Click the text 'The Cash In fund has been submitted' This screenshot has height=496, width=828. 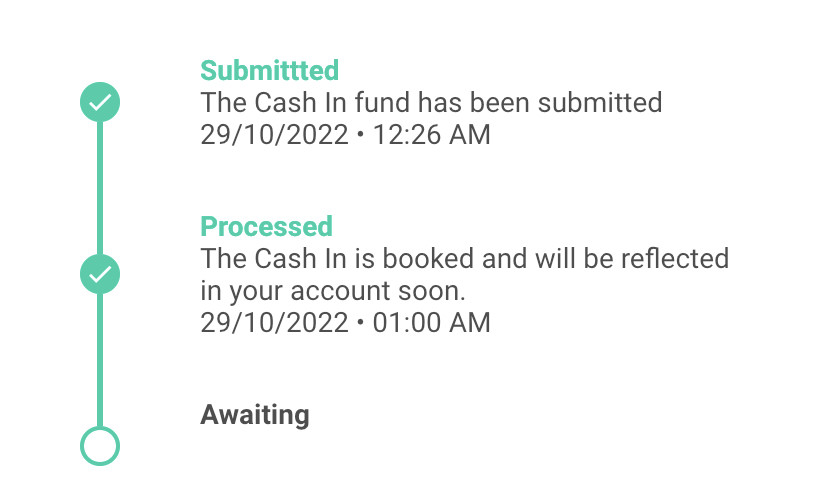tap(431, 102)
